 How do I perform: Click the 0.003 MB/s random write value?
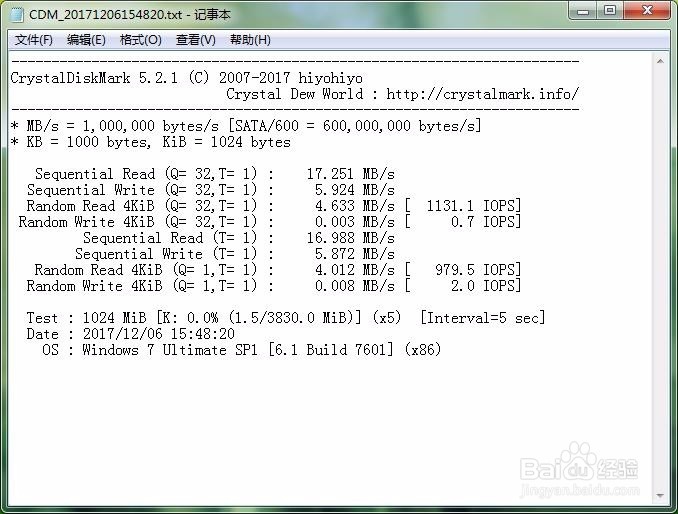click(355, 222)
